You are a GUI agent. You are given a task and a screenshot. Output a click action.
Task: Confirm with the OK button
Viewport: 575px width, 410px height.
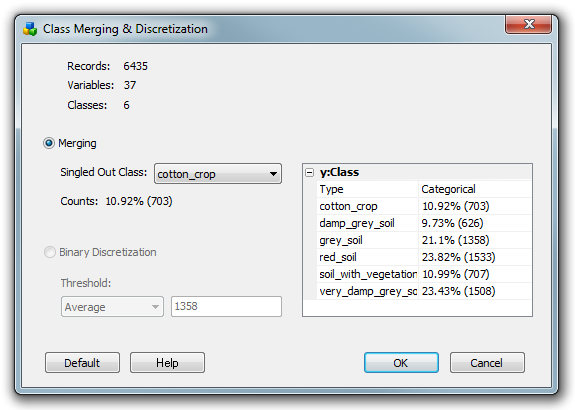[x=401, y=363]
